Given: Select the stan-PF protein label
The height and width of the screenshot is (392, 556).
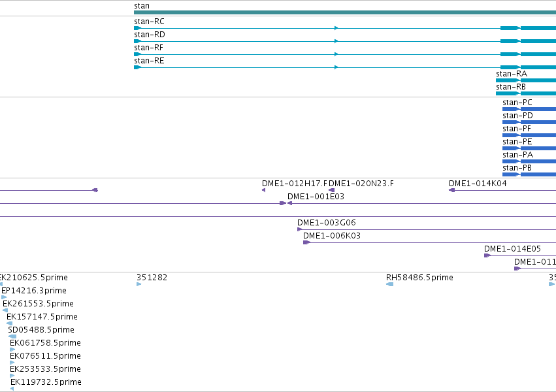Looking at the screenshot, I should (517, 129).
